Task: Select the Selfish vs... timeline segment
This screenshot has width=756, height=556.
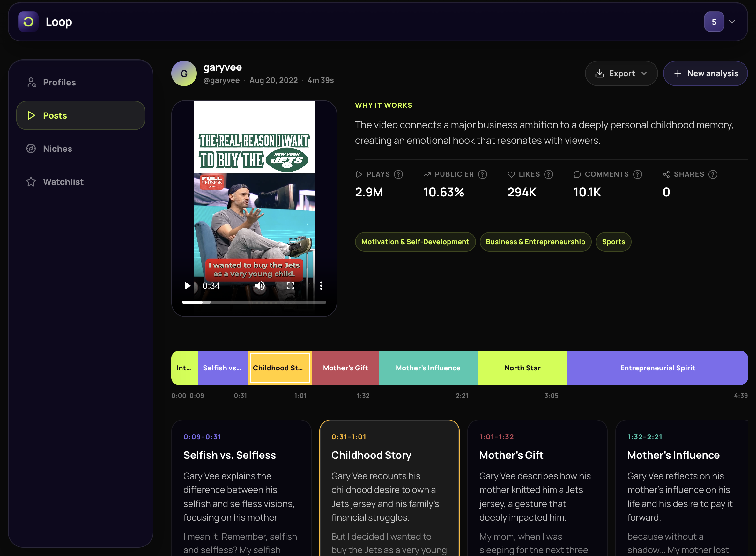Action: [223, 368]
